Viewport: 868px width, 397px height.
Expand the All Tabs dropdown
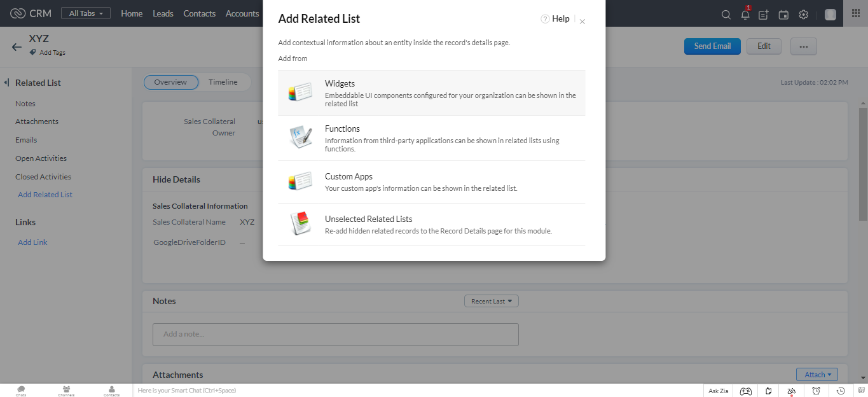pos(86,13)
